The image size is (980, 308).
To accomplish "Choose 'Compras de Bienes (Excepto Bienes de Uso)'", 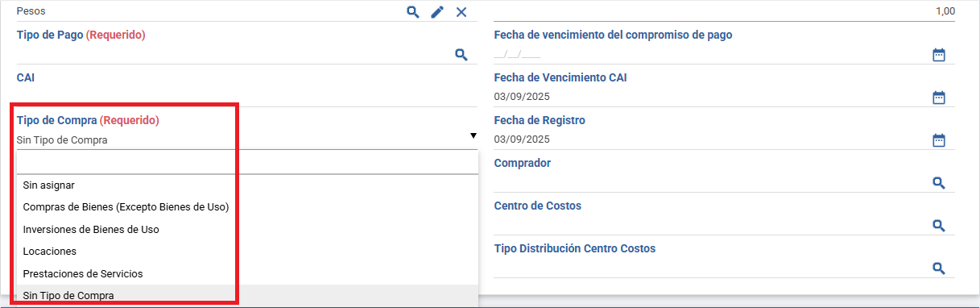I will pos(247,207).
